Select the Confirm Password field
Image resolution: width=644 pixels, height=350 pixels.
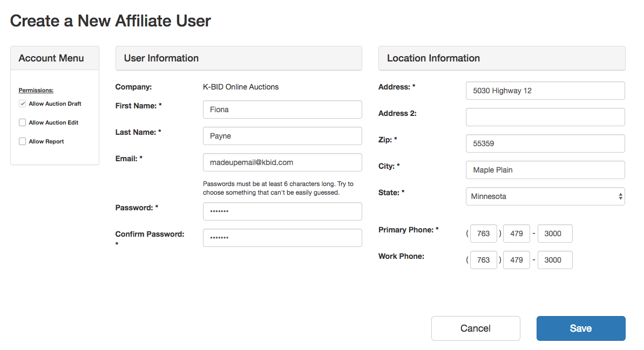[282, 238]
